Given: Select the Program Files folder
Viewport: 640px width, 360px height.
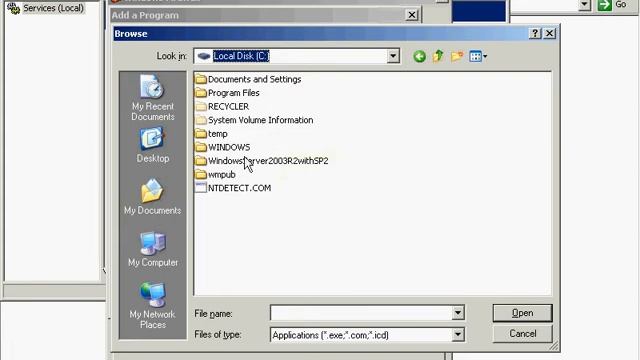Looking at the screenshot, I should [227, 93].
